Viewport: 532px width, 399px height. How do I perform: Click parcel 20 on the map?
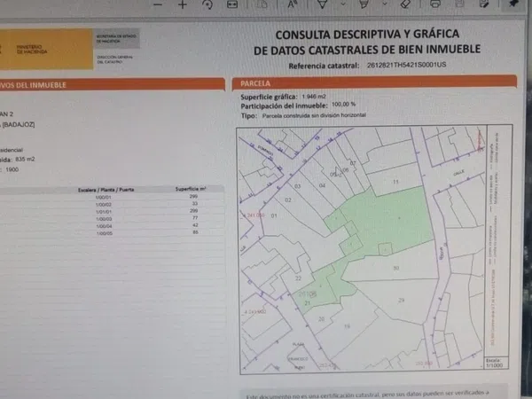click(321, 319)
